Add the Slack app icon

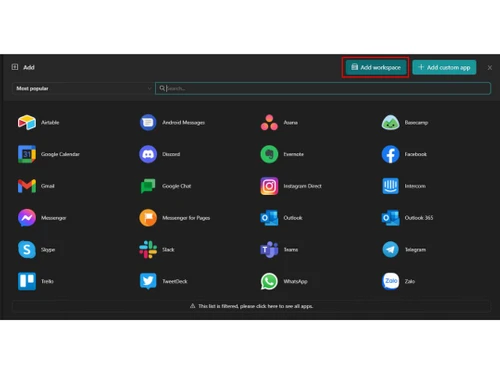(x=148, y=249)
